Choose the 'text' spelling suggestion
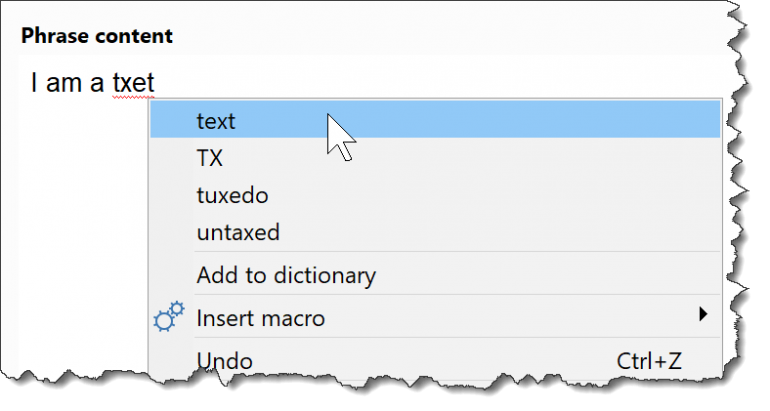Viewport: 770px width, 411px height. (x=435, y=119)
